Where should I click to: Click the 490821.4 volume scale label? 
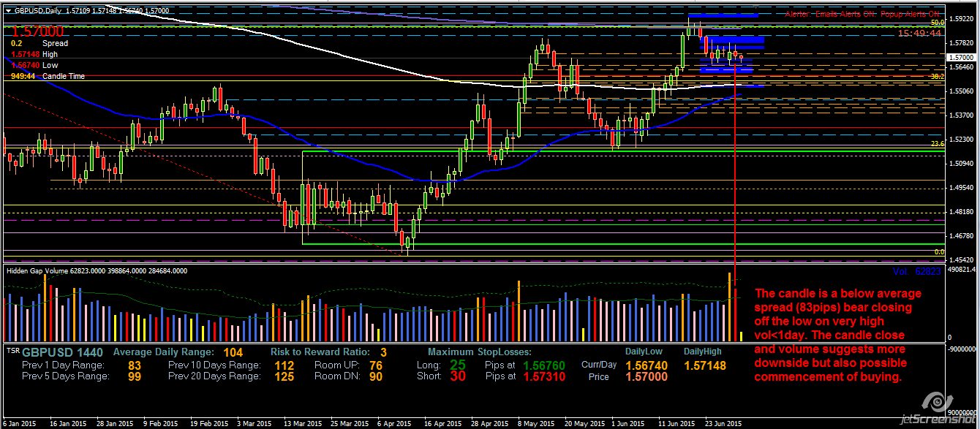click(x=962, y=270)
